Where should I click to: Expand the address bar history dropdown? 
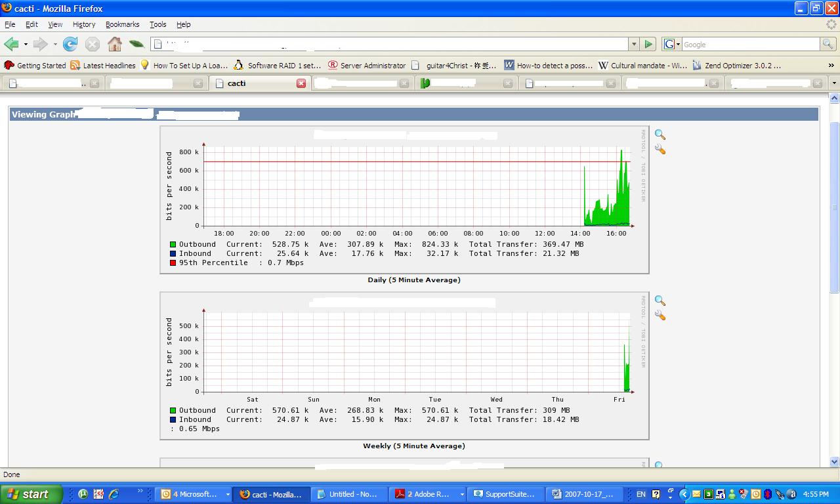(634, 44)
